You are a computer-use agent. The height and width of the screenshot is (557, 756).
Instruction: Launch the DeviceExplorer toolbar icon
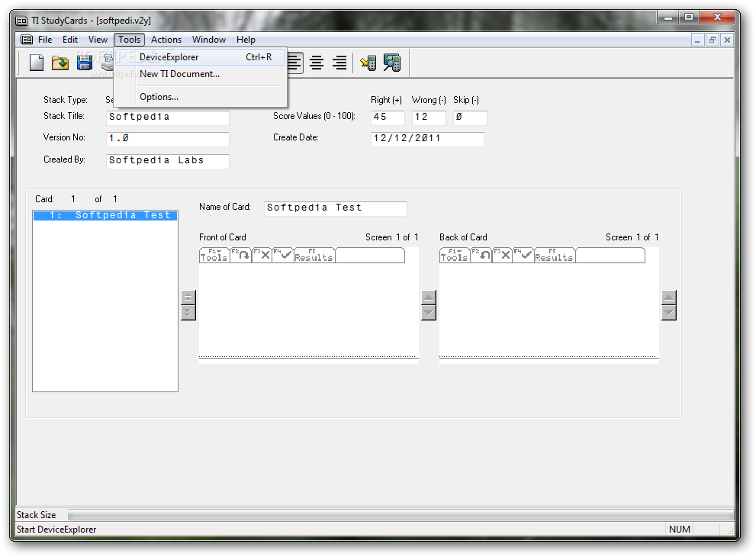tap(392, 63)
